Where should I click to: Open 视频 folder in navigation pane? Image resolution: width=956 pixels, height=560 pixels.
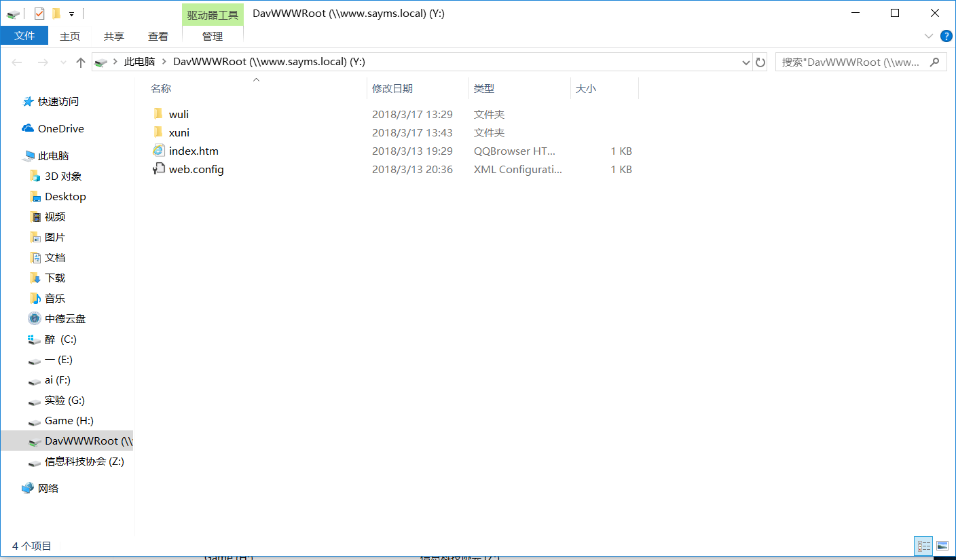click(x=55, y=217)
